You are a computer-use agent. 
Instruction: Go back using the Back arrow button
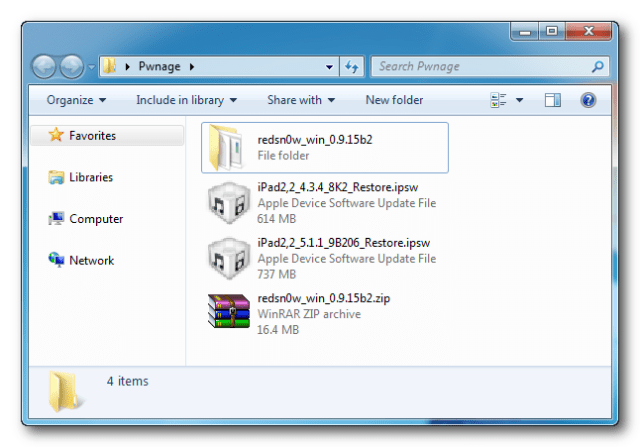coord(44,67)
